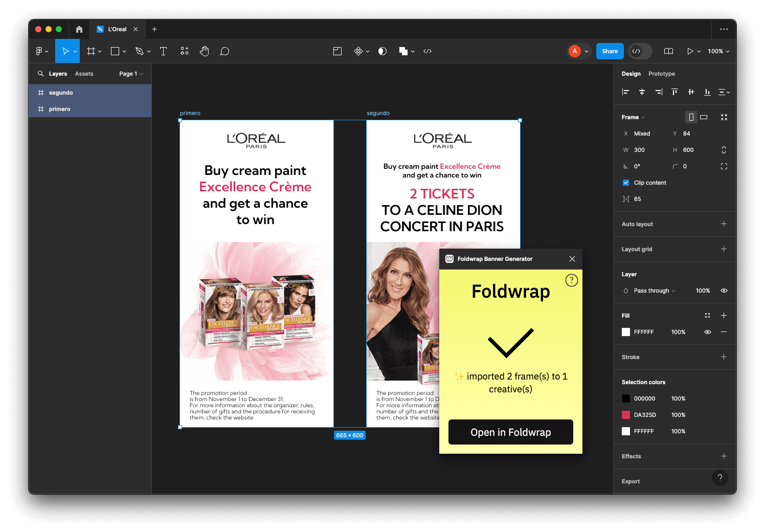The image size is (765, 532).
Task: Click the Boolean union icon
Action: (x=403, y=51)
